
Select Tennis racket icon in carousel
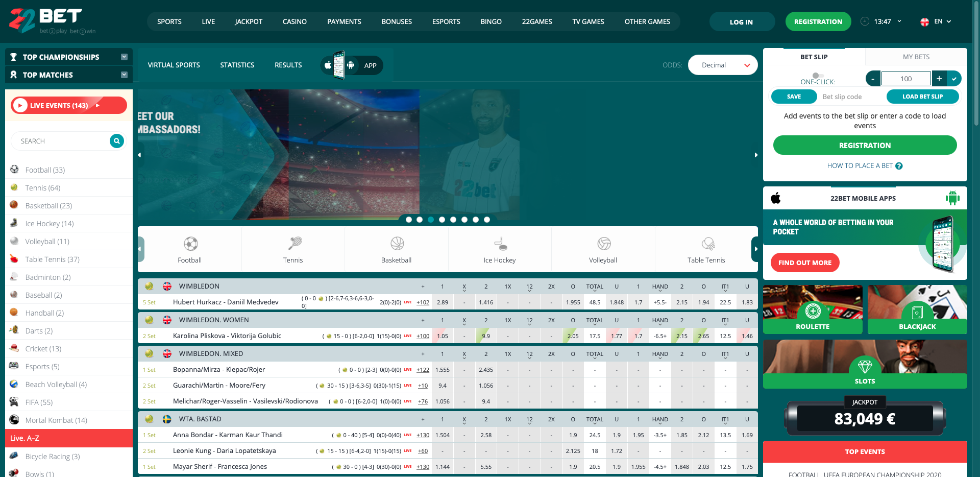295,244
